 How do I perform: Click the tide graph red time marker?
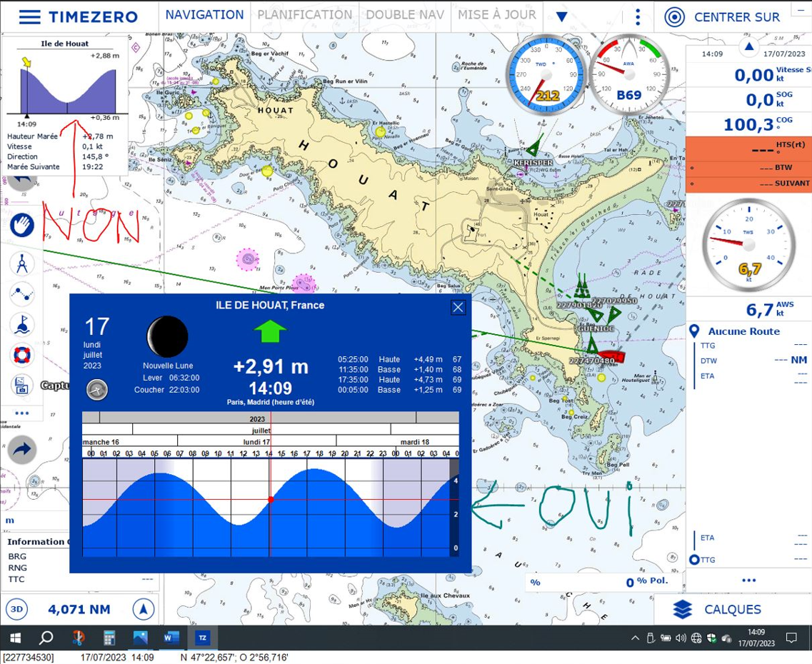coord(271,499)
